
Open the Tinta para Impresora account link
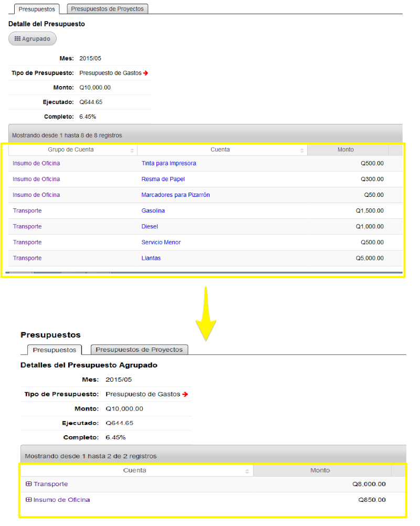click(169, 163)
